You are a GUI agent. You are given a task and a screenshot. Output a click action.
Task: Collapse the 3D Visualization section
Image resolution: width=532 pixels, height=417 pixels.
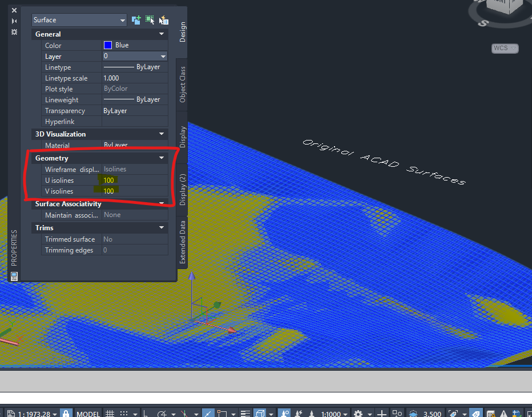tap(162, 134)
